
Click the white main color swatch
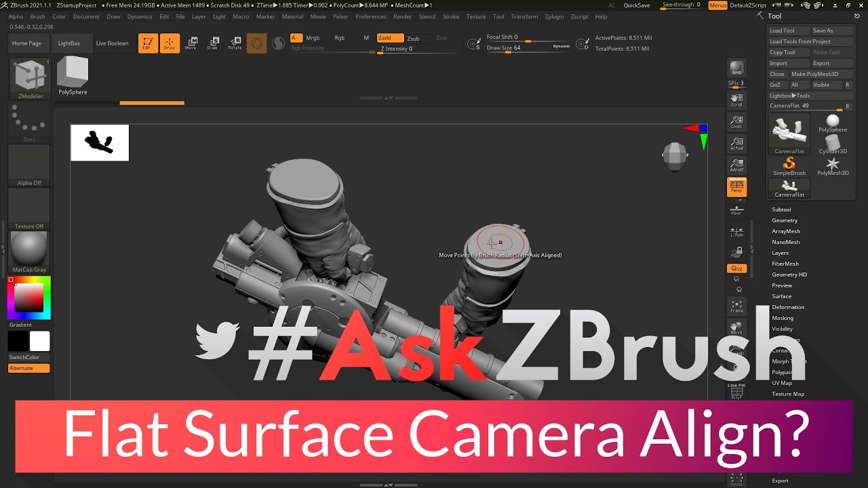point(39,341)
